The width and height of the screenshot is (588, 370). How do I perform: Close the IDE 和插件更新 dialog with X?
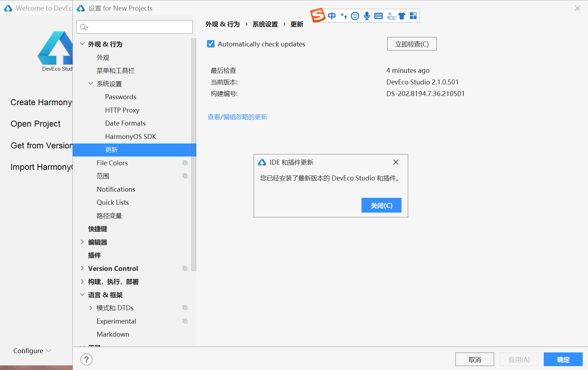click(396, 162)
